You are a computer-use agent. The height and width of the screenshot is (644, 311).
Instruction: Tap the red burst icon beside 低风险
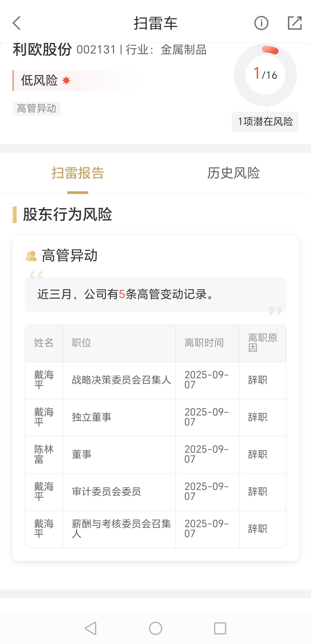66,81
